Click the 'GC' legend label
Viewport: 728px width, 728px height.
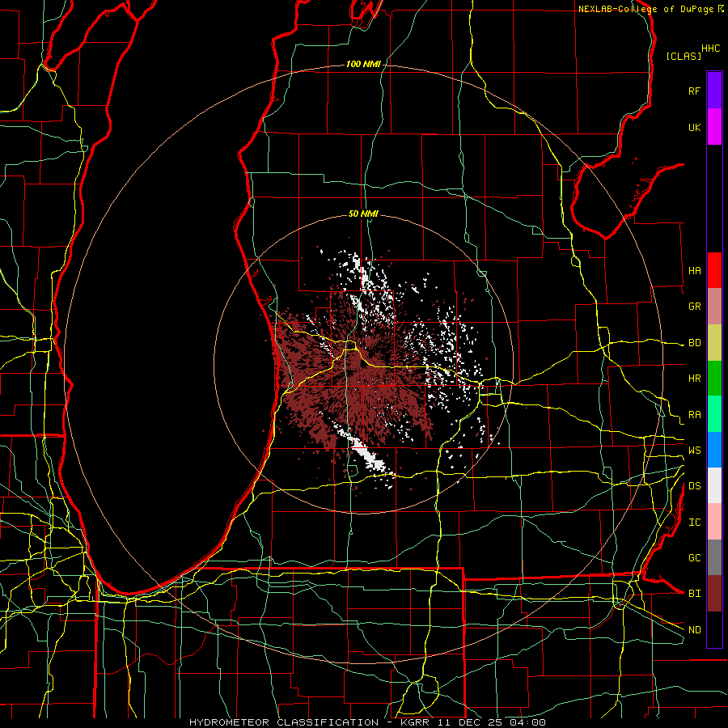tap(694, 557)
